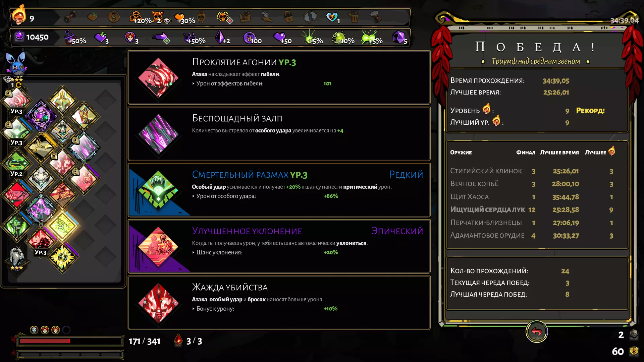Click the purple crystal +2 mirror icon
The image size is (644, 362).
220,37
